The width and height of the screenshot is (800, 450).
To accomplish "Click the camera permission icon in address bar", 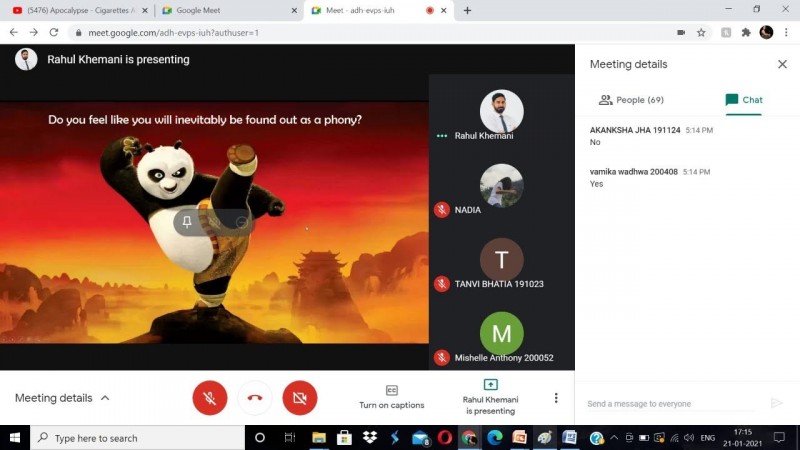I will point(681,32).
